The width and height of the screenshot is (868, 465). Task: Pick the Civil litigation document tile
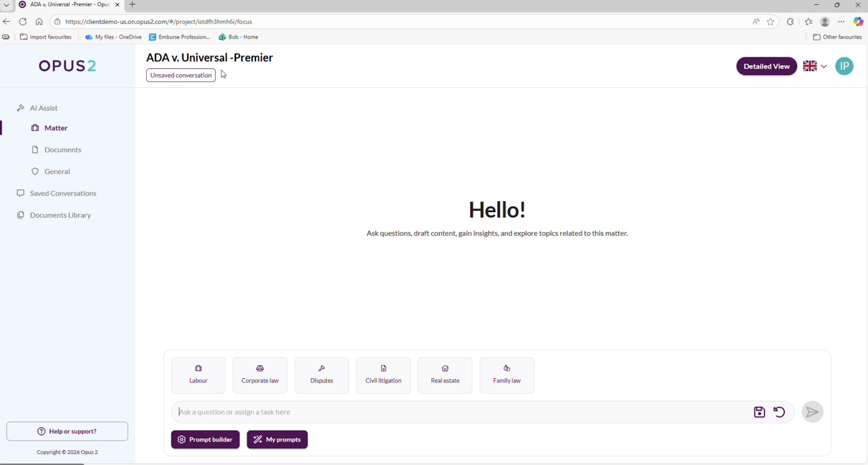[383, 375]
